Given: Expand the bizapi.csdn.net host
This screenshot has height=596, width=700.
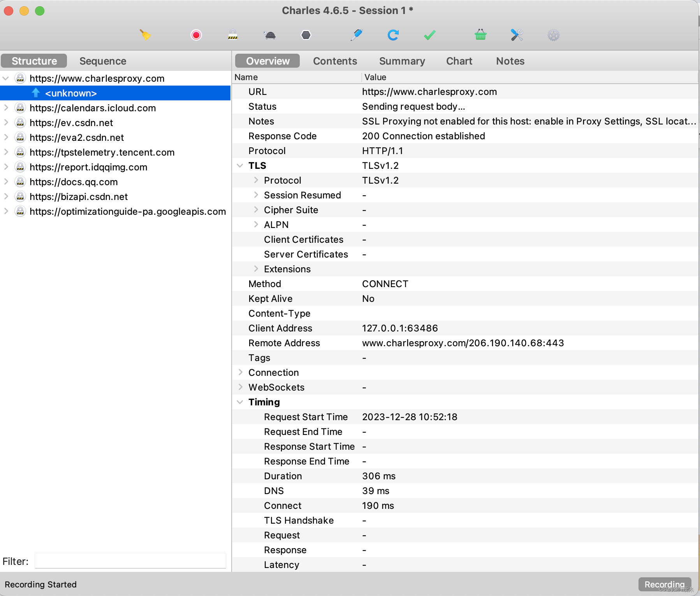Looking at the screenshot, I should click(6, 196).
